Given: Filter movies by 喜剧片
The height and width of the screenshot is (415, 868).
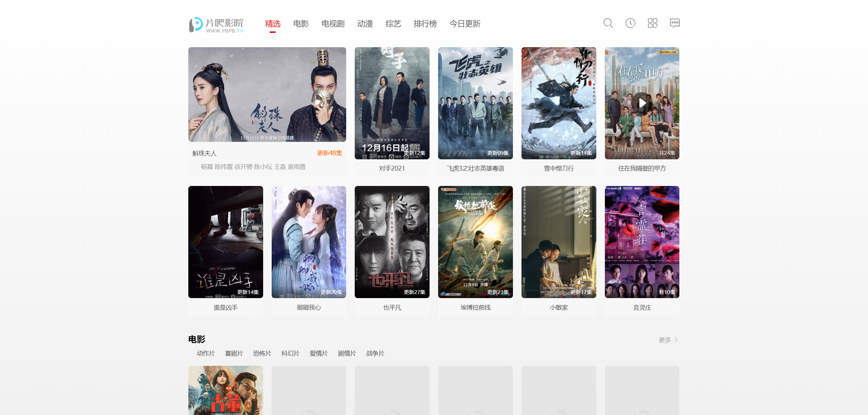Looking at the screenshot, I should [234, 353].
